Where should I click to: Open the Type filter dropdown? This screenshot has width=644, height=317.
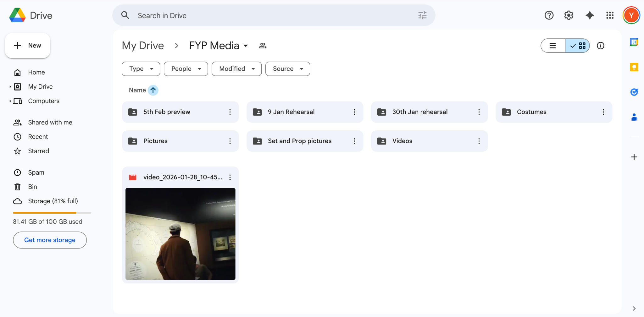pyautogui.click(x=141, y=69)
